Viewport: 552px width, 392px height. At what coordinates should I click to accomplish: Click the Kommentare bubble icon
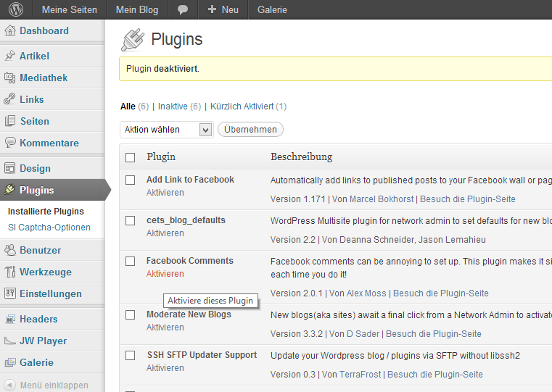[x=10, y=143]
